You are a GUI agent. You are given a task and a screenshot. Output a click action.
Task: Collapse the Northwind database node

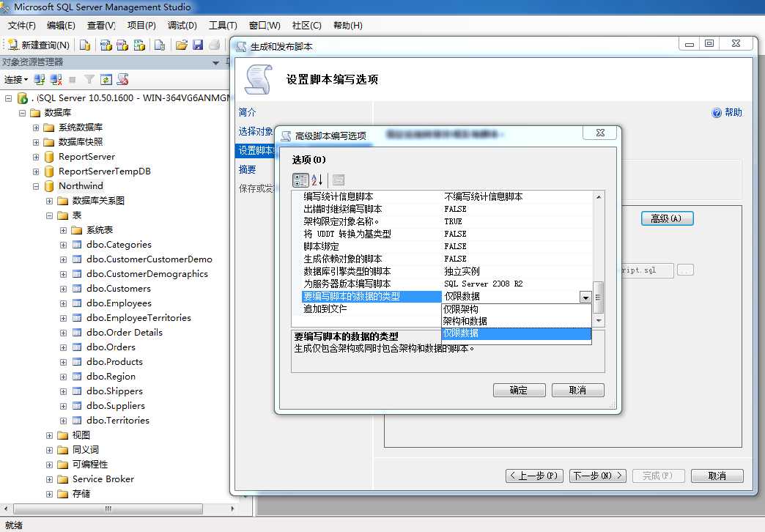tap(36, 186)
